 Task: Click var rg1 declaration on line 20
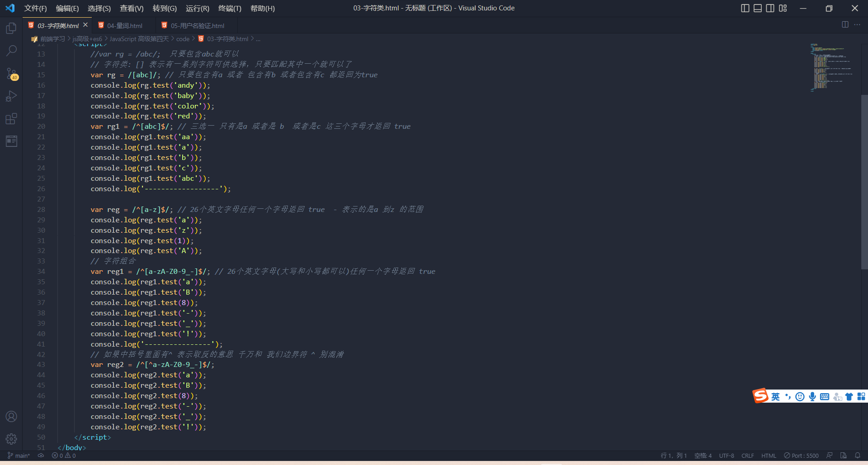pos(132,127)
